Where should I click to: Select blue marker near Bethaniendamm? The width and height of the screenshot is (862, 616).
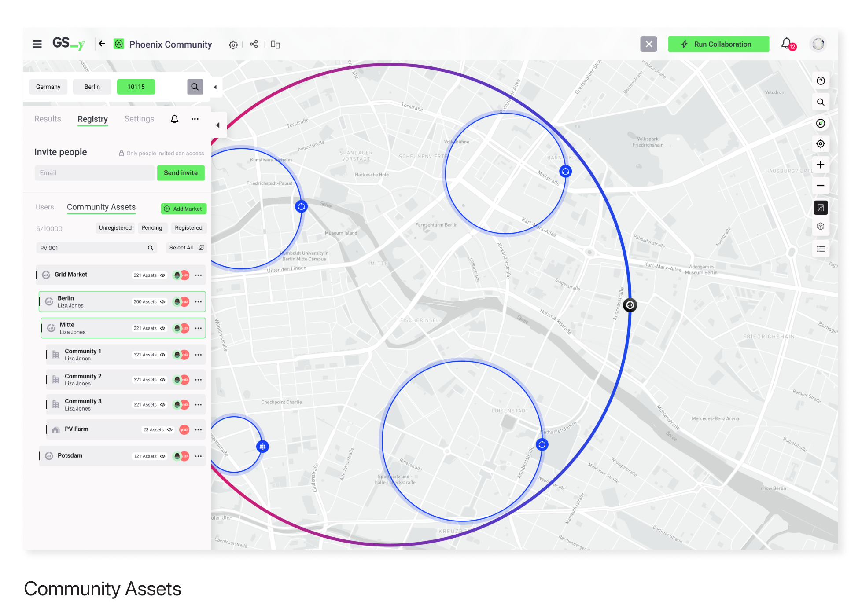pos(542,445)
